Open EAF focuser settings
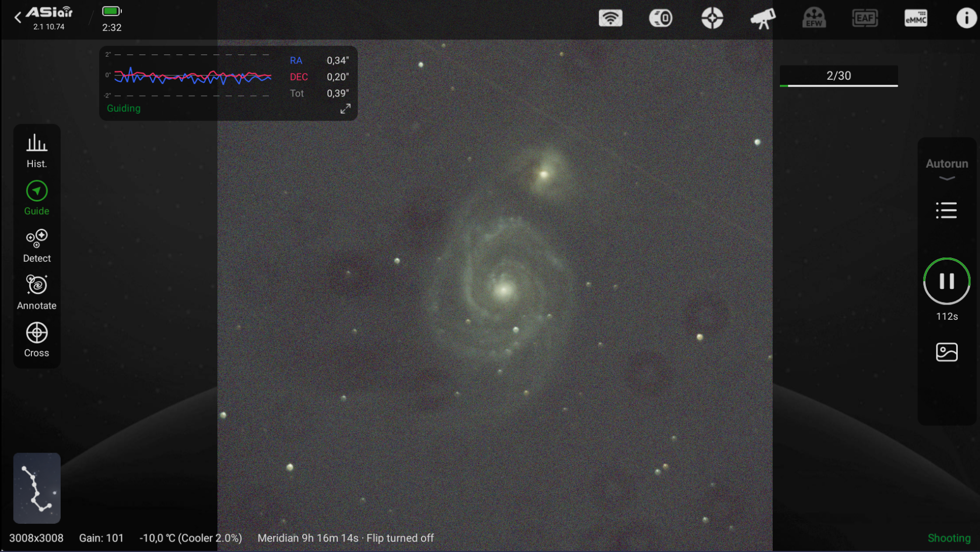 pos(865,18)
